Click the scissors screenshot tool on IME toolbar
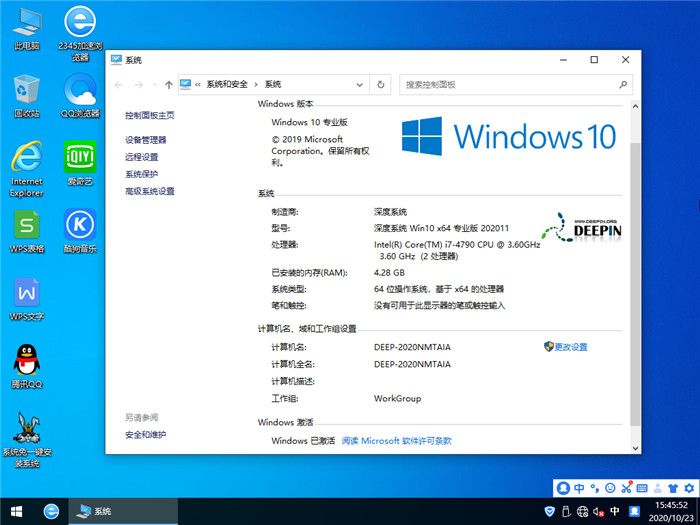The image size is (700, 525). (x=626, y=488)
